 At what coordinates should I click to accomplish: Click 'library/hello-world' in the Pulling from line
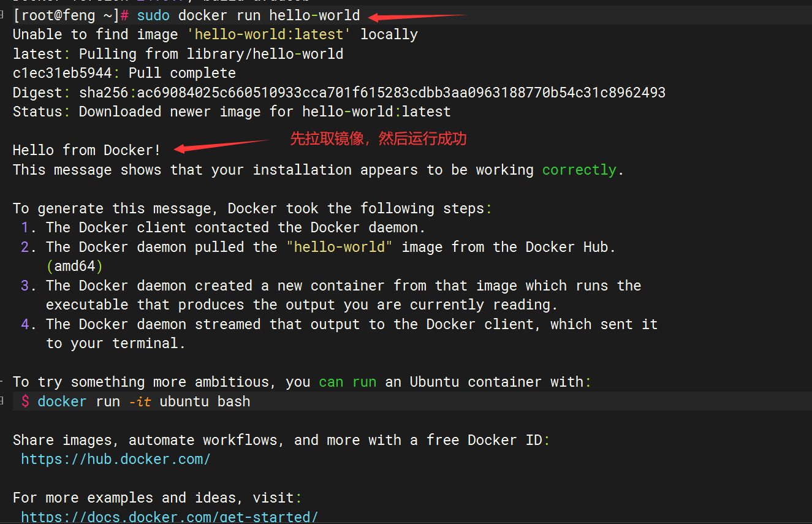point(265,54)
